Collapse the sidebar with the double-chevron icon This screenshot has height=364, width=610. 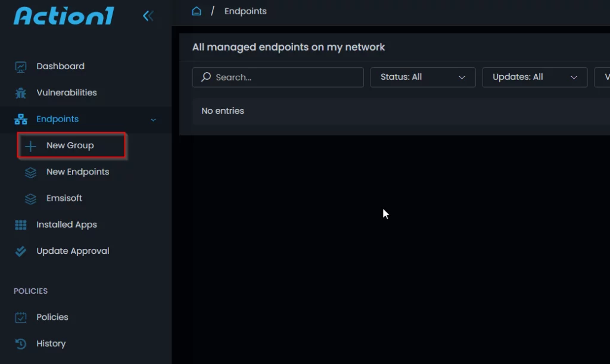tap(148, 16)
